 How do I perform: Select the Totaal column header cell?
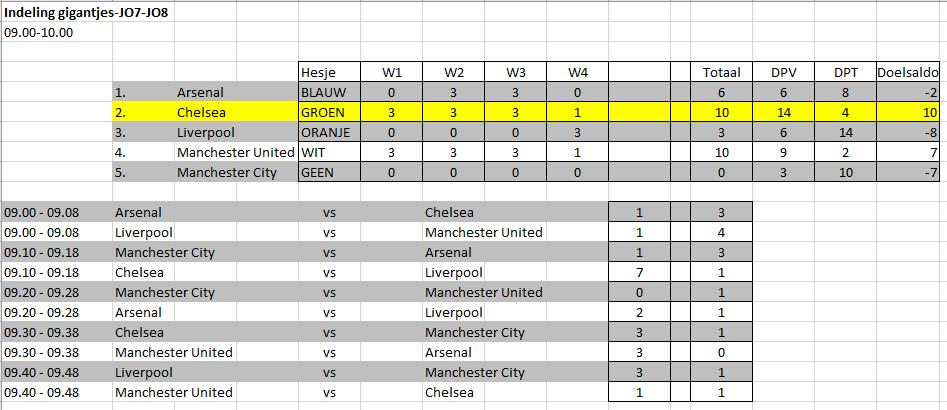point(721,72)
